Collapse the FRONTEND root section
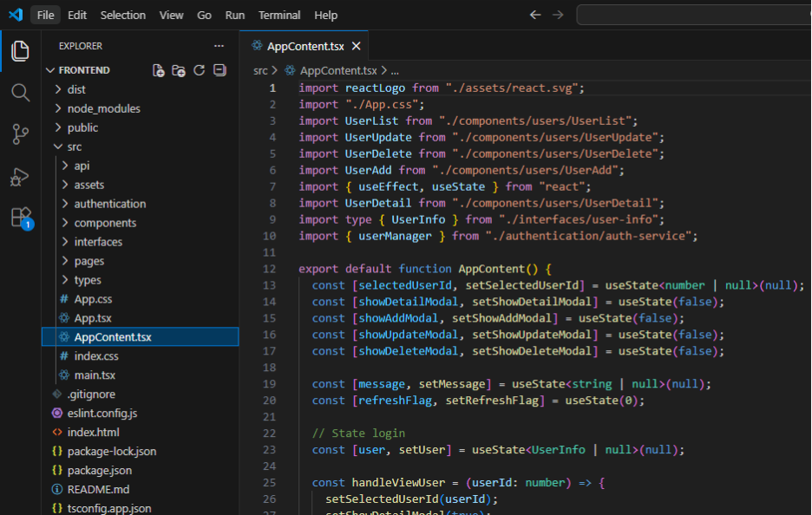812x515 pixels. click(x=83, y=70)
